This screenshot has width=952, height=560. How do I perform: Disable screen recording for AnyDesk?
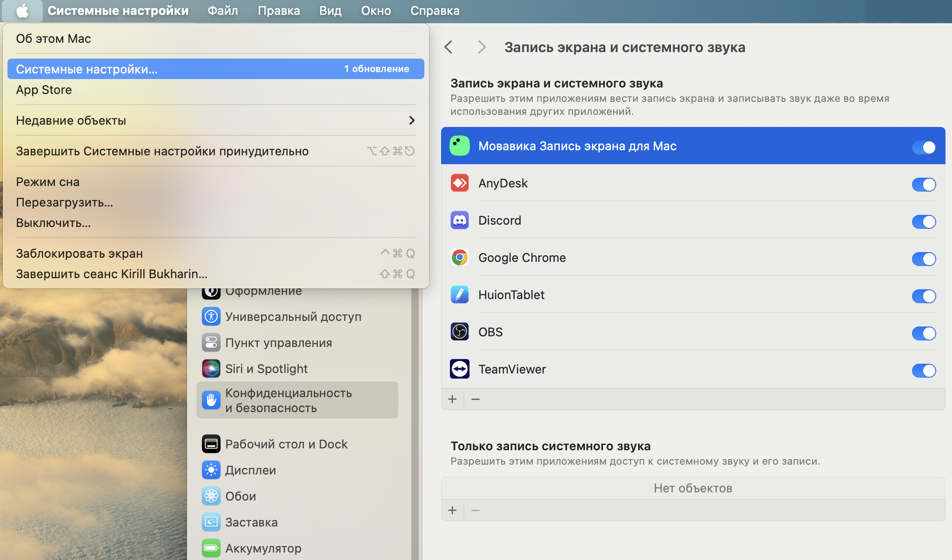click(x=923, y=185)
